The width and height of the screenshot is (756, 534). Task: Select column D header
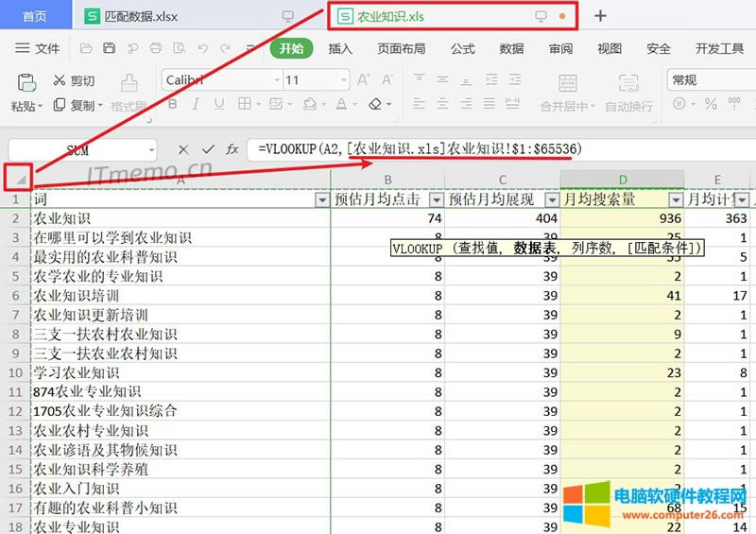coord(622,180)
